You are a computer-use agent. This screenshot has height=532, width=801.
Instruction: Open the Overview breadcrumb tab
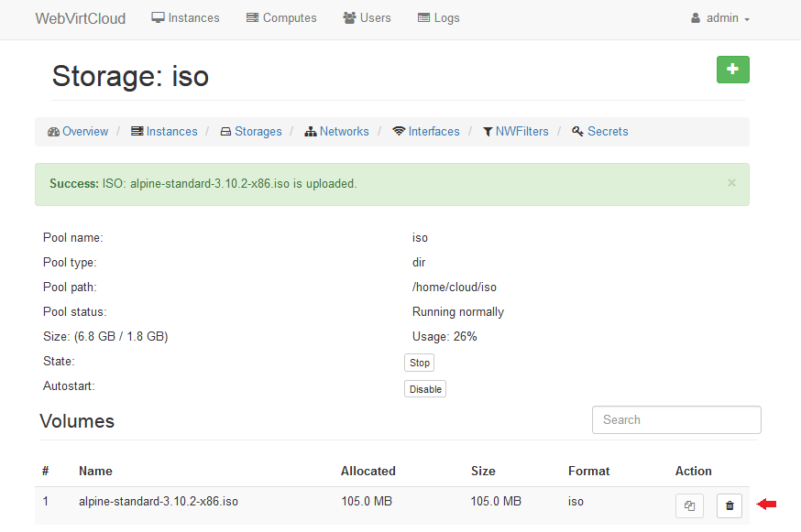tap(78, 132)
